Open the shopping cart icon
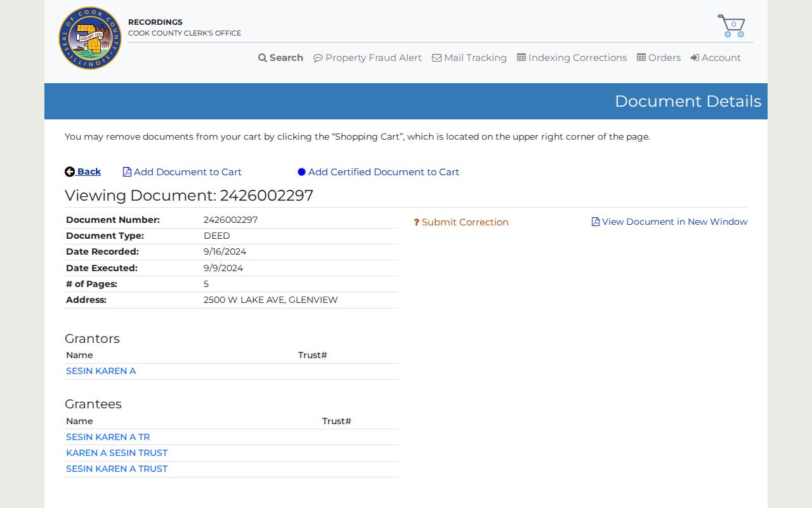 (731, 26)
